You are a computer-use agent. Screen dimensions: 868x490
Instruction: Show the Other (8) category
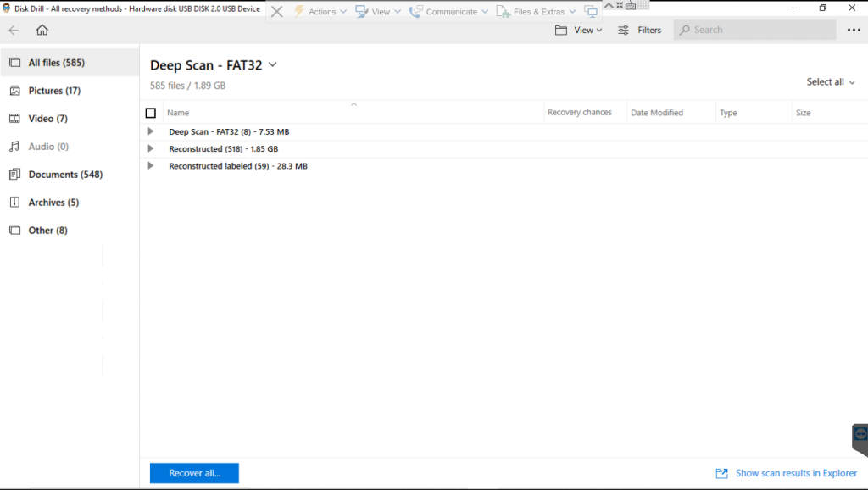tap(70, 231)
